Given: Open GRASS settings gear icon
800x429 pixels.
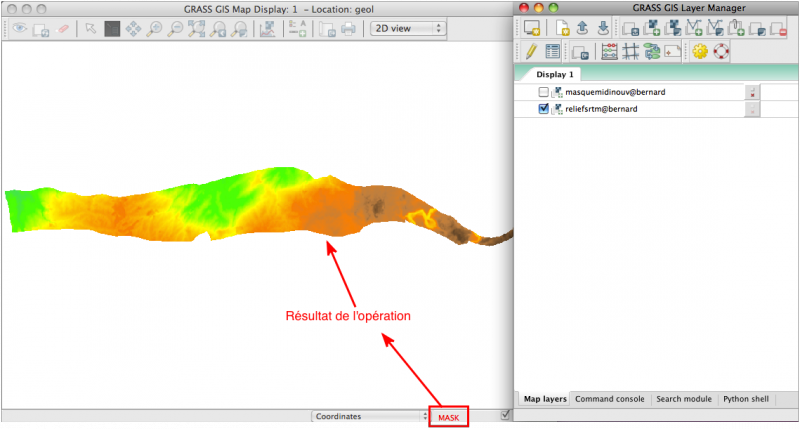Looking at the screenshot, I should click(x=700, y=51).
